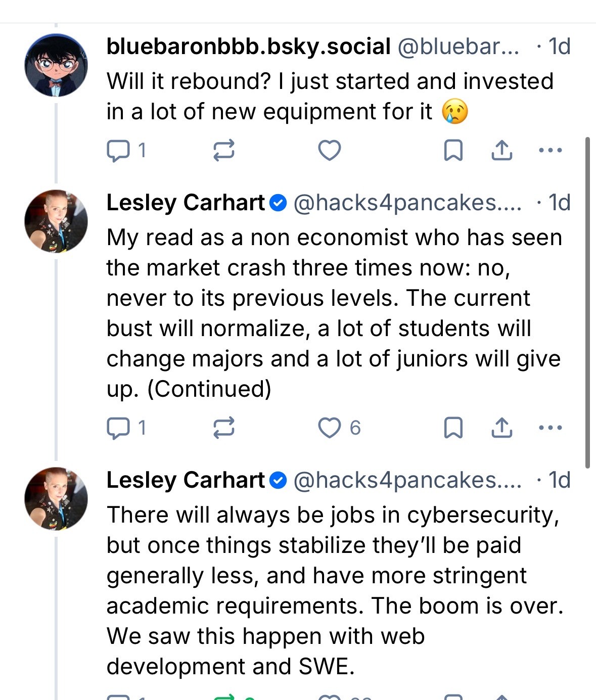Viewport: 596px width, 700px height.
Task: Open more options on bluebaronbbb's post
Action: tap(550, 151)
